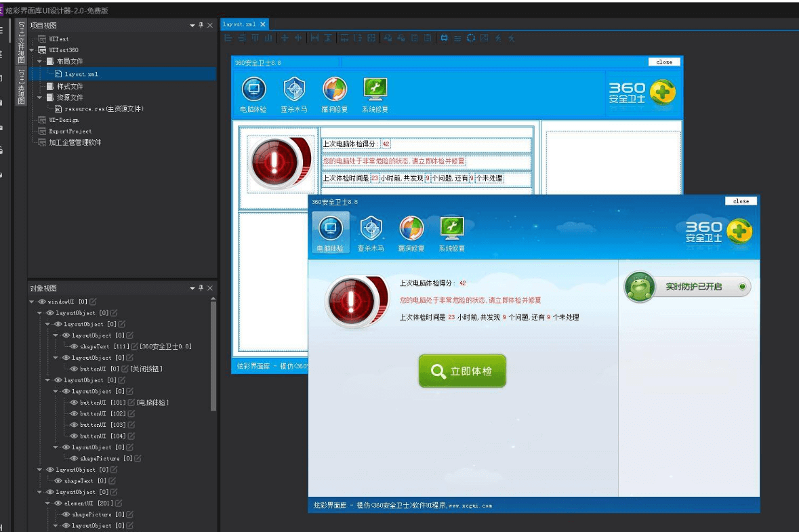Pin the 项目视图 panel
The width and height of the screenshot is (799, 532).
coord(201,25)
